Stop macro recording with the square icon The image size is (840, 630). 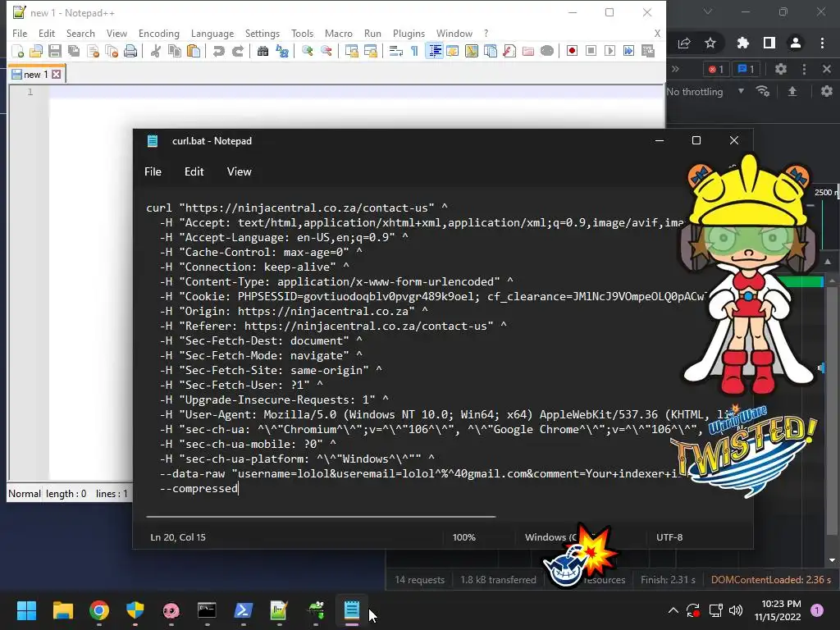tap(591, 51)
